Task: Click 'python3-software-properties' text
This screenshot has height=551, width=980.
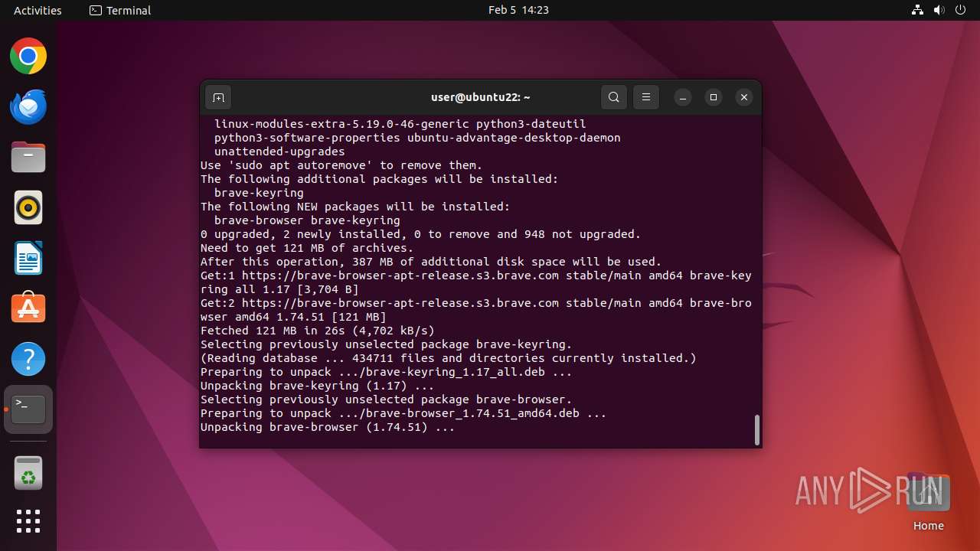Action: click(307, 138)
